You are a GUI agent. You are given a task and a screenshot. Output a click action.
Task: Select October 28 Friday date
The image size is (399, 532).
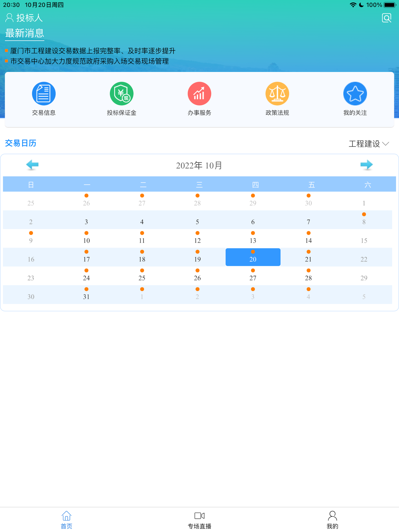[308, 276]
